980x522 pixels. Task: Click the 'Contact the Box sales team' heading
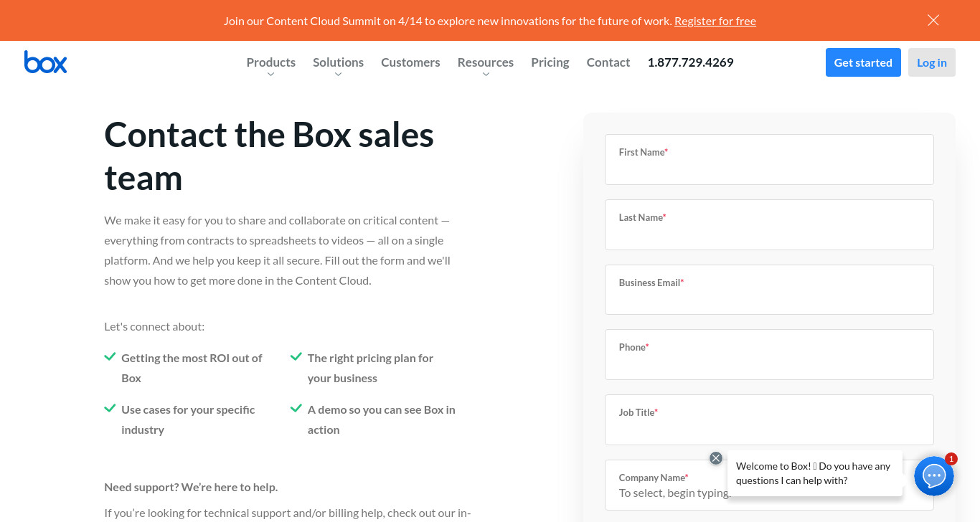(x=269, y=156)
